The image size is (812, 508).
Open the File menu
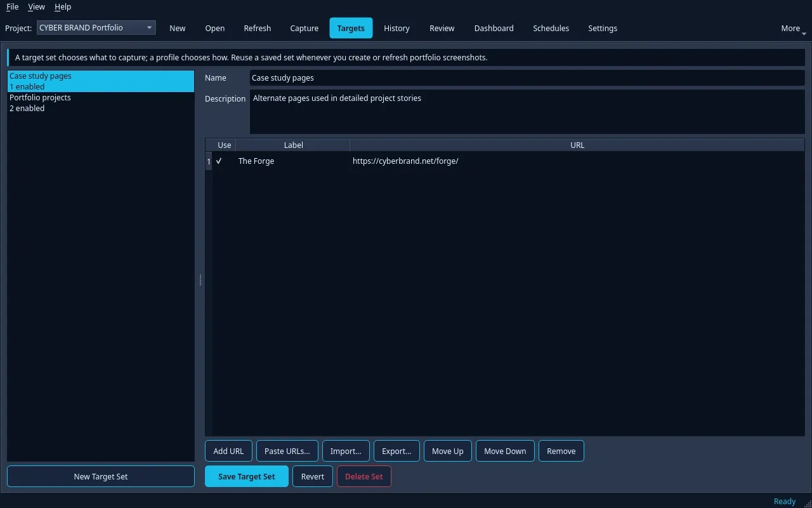pyautogui.click(x=12, y=7)
